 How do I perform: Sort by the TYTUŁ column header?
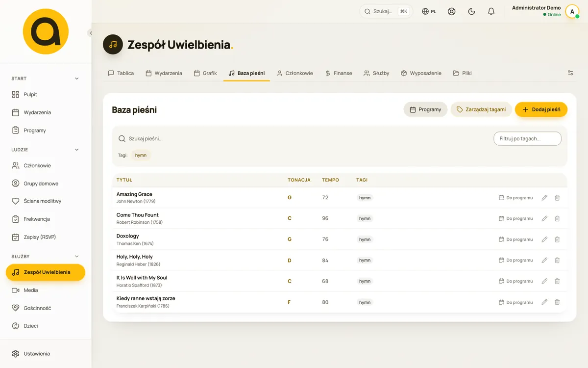tap(124, 180)
